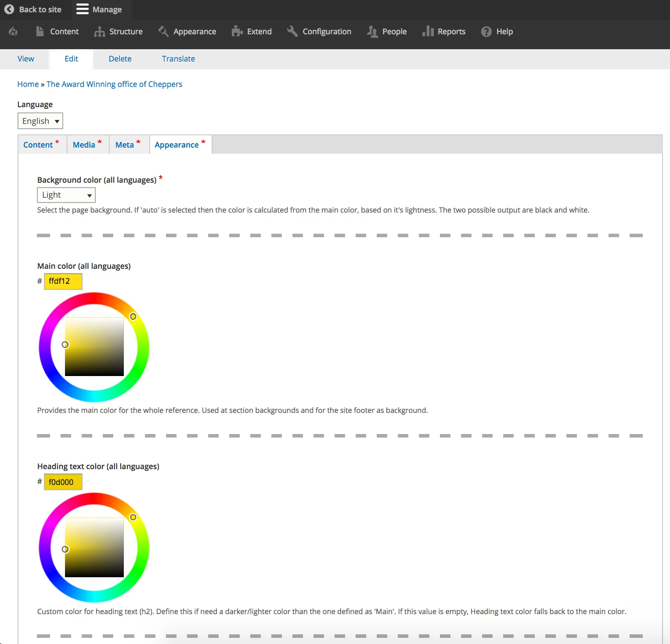Pick cyan at bottom of Heading color wheel

[94, 597]
